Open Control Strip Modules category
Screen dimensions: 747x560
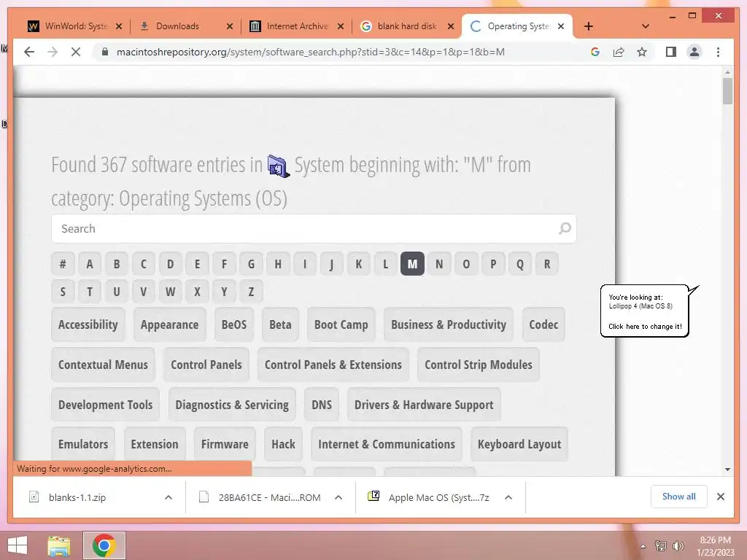pos(479,365)
